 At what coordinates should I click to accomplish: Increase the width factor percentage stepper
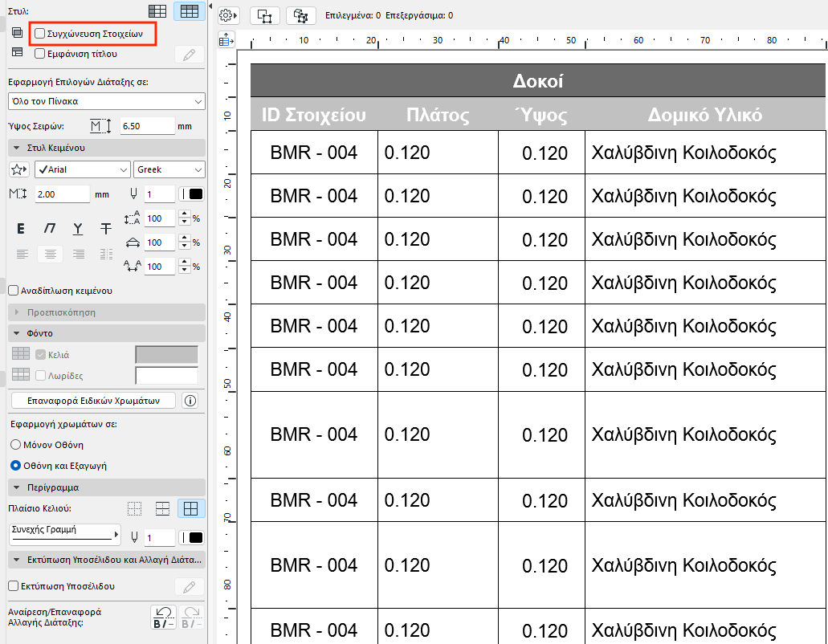[x=184, y=238]
